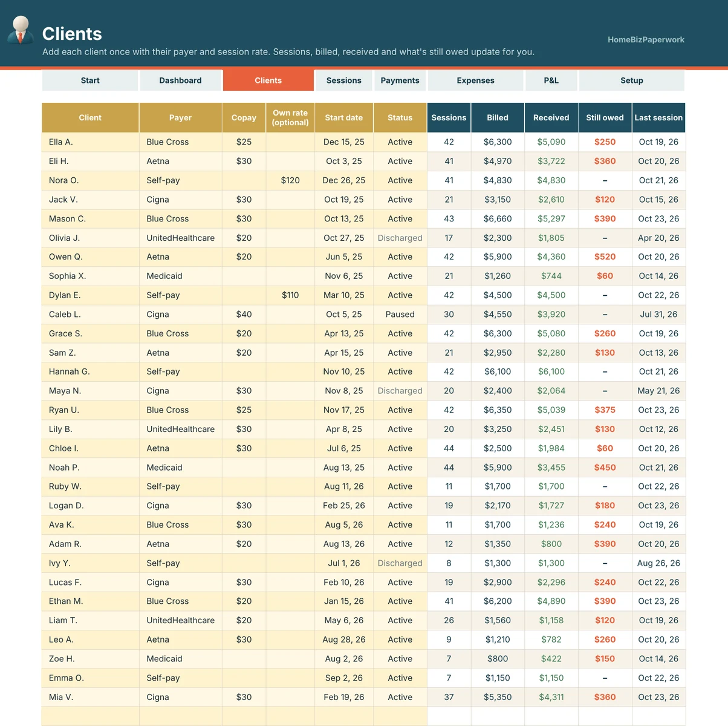Select Logan D.'s start date Feb 25, 26
Screen dimensions: 728x726
pos(343,506)
